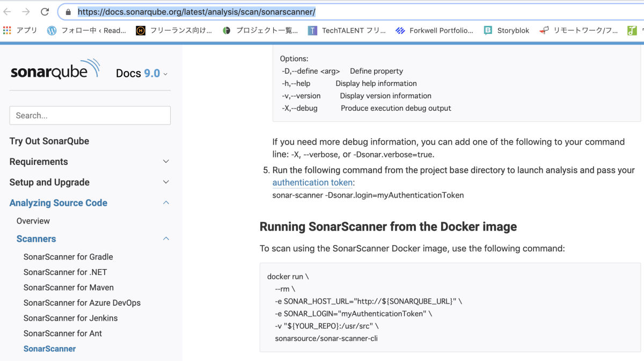Image resolution: width=644 pixels, height=361 pixels.
Task: Open the 'TechTALENT フリ...' bookmark
Action: tap(347, 31)
